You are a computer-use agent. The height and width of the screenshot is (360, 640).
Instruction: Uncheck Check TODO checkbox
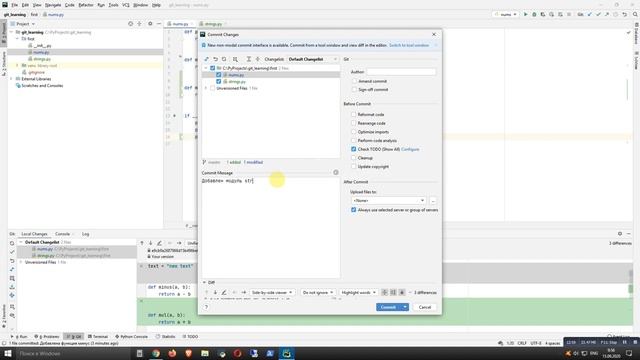[x=354, y=149]
